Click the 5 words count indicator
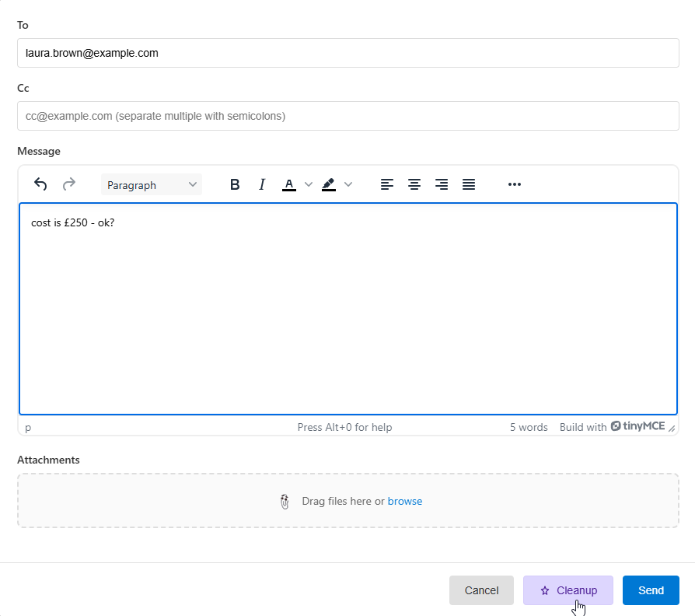This screenshot has width=695, height=616. click(529, 427)
